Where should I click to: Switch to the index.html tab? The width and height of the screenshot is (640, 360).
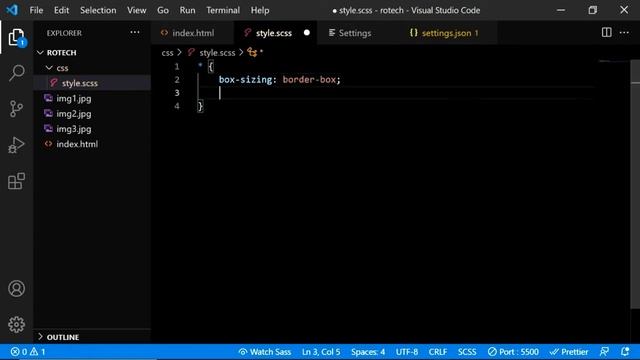pyautogui.click(x=193, y=33)
